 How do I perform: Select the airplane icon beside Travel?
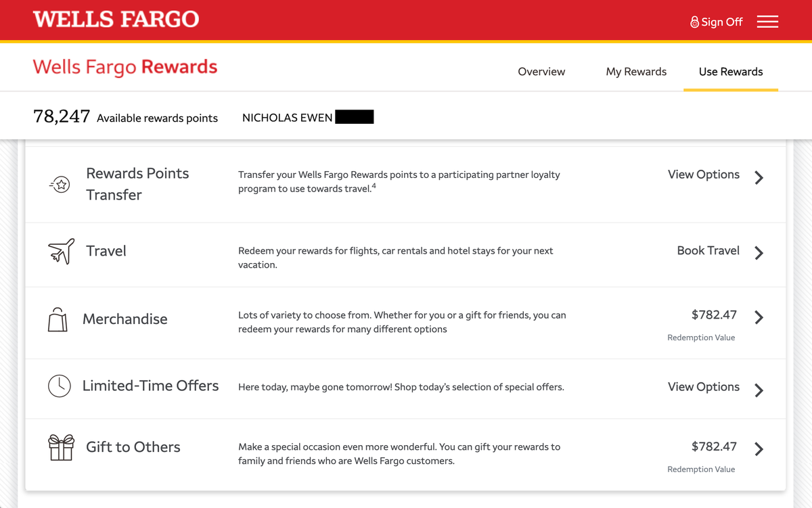point(60,251)
